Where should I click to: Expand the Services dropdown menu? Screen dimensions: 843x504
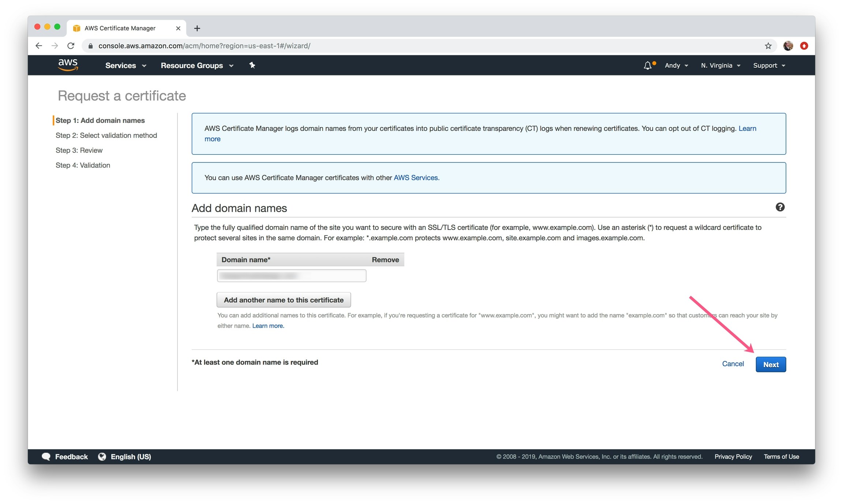point(125,65)
